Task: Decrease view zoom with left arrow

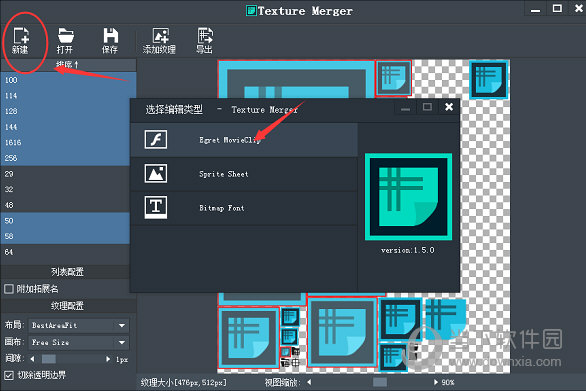Action: tap(309, 382)
